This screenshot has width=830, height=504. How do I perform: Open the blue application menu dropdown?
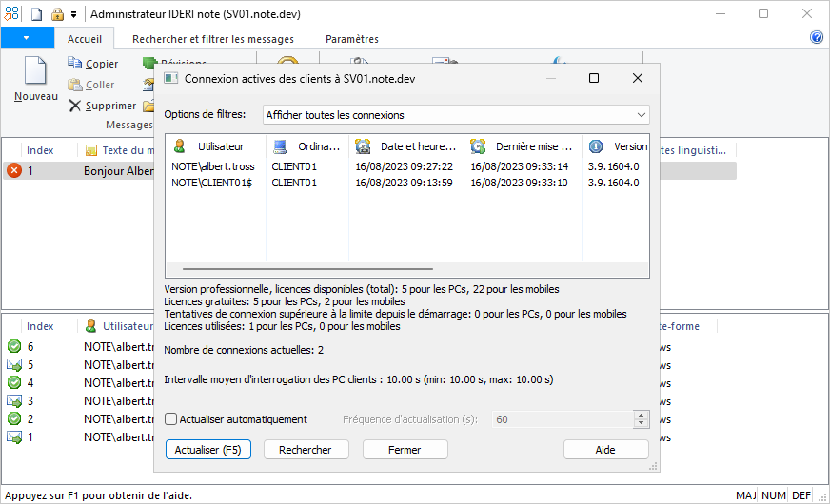click(27, 38)
